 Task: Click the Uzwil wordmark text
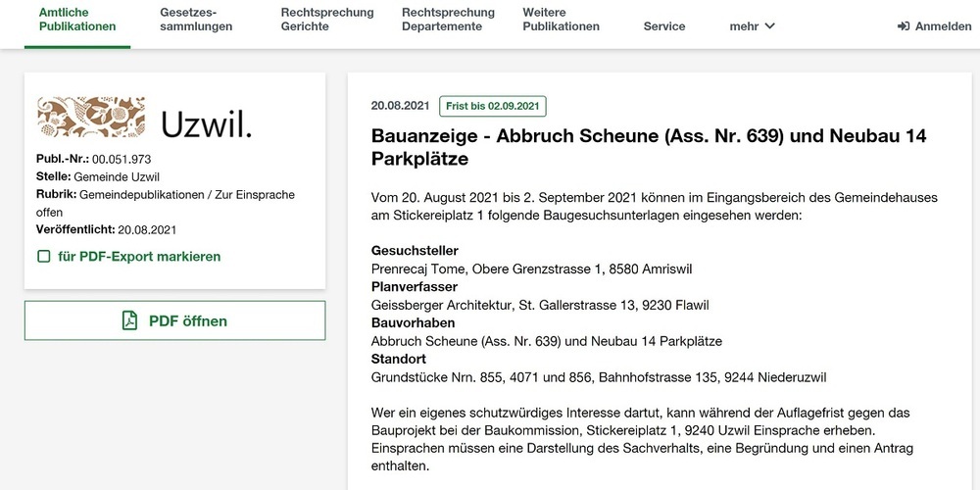tap(206, 122)
